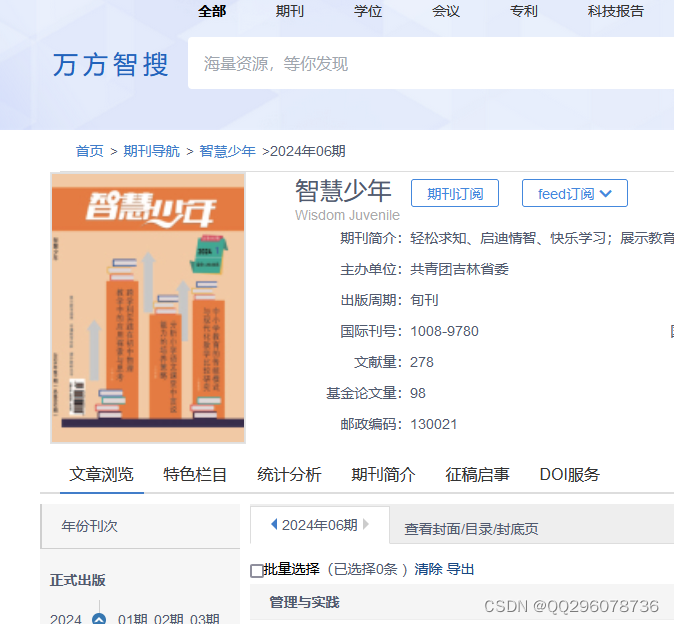Image resolution: width=674 pixels, height=624 pixels.
Task: Select the 2024年06期 issue tab
Action: click(319, 525)
